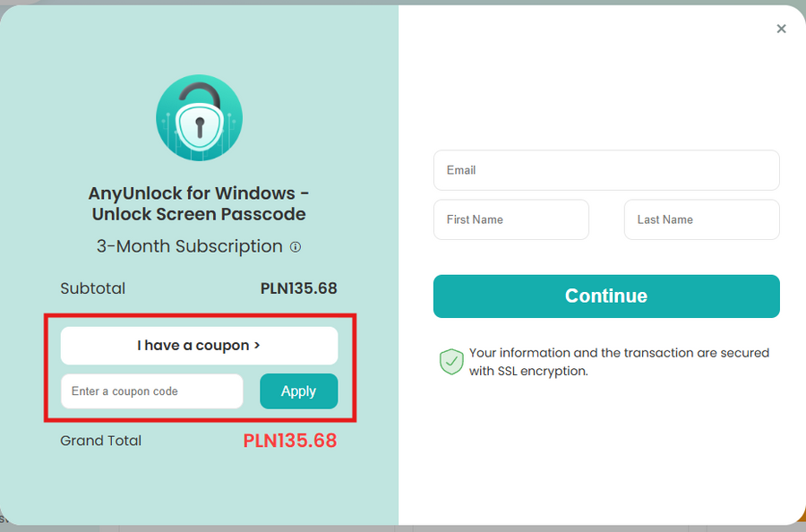Click the 3-Month Subscription label
This screenshot has height=532, width=806.
coord(189,246)
